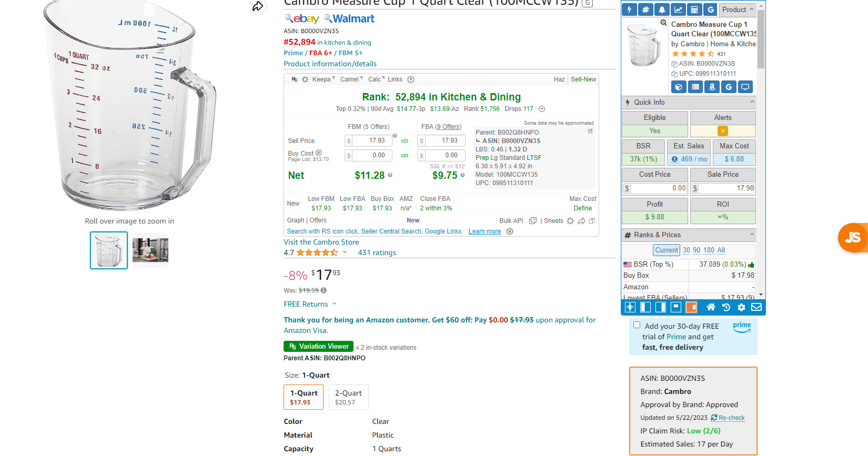Collapse the Quick Info section
The height and width of the screenshot is (456, 868).
pyautogui.click(x=752, y=102)
